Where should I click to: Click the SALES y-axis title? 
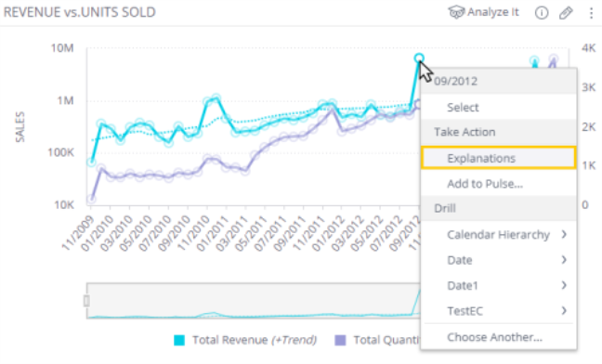20,127
